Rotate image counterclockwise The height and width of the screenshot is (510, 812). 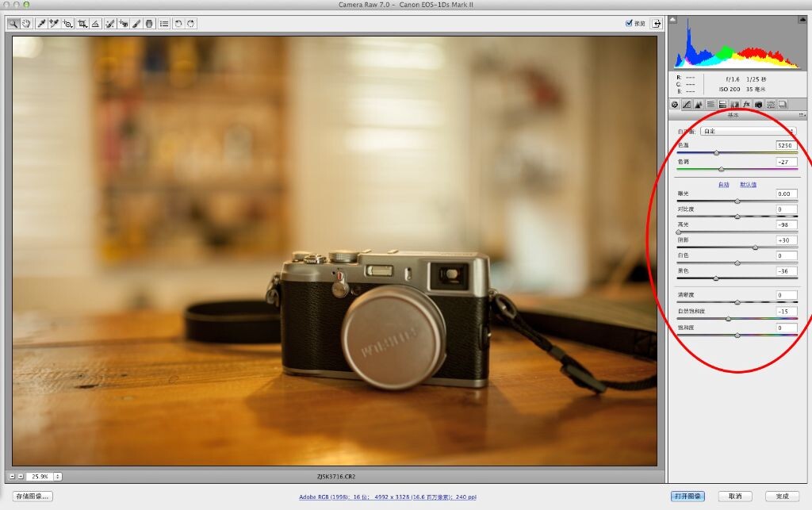click(178, 23)
